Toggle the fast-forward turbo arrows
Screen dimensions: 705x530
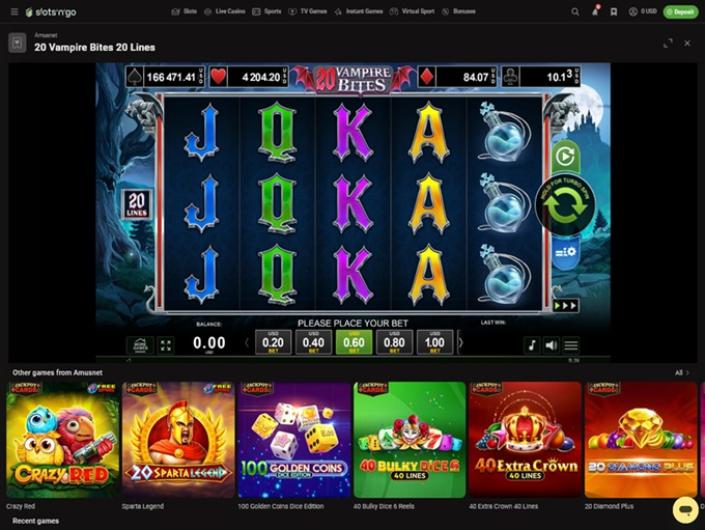tap(565, 306)
